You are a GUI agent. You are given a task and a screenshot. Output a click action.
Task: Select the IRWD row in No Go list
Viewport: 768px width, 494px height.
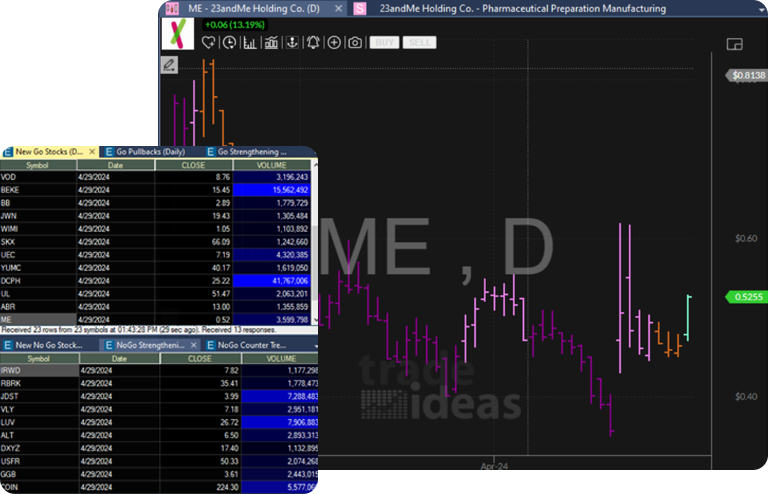tap(159, 371)
